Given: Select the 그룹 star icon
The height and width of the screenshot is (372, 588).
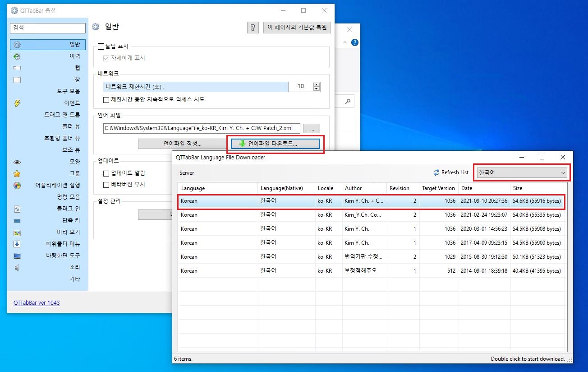Looking at the screenshot, I should [x=17, y=173].
